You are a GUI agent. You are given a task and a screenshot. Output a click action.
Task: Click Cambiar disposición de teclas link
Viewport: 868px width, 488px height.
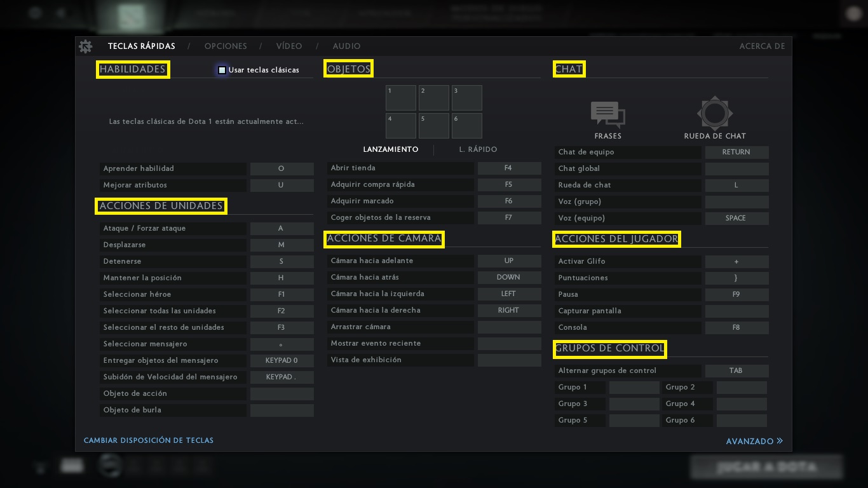tap(149, 440)
